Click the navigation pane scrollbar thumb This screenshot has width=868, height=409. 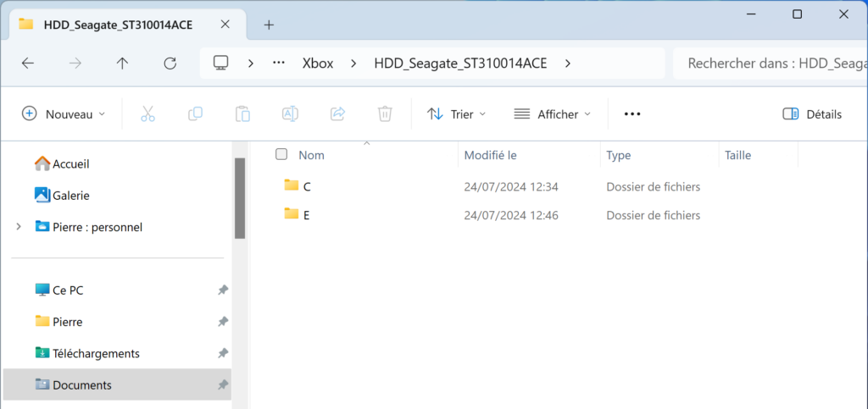240,198
